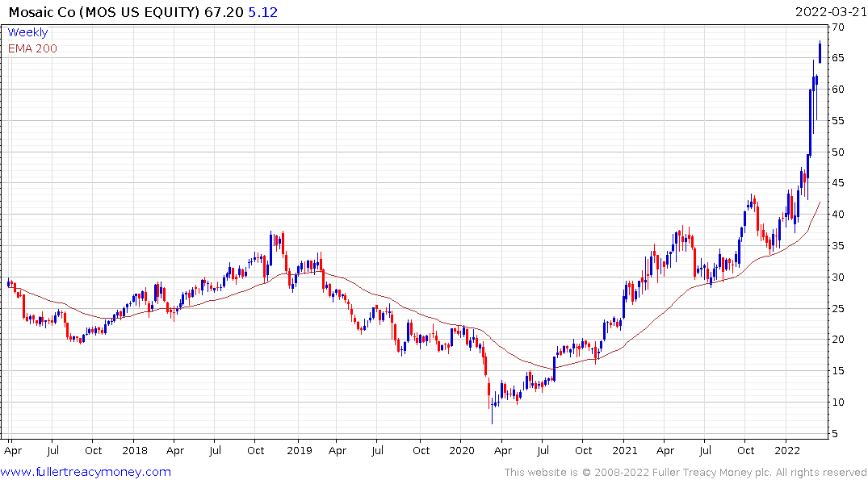Image resolution: width=868 pixels, height=484 pixels.
Task: Click the 65 price axis label
Action: [838, 58]
